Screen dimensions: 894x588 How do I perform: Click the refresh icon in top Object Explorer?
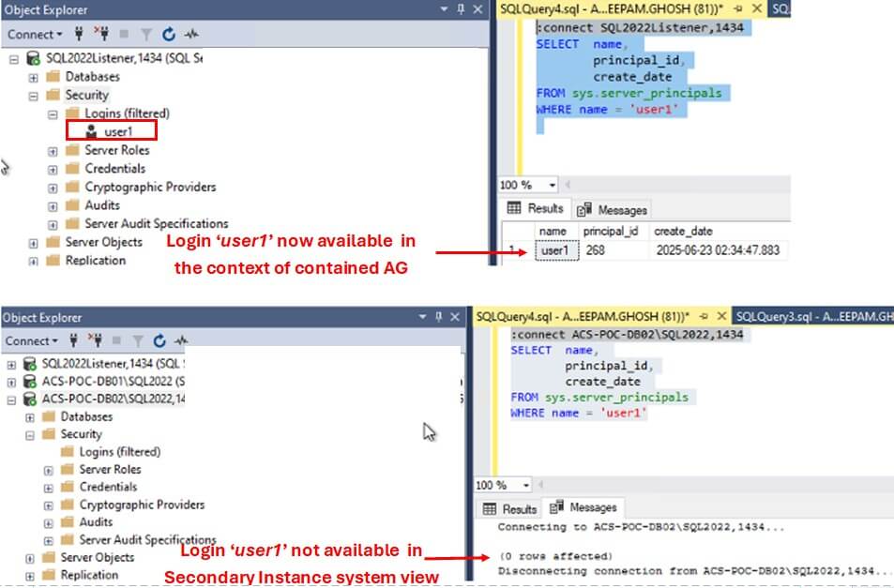[x=168, y=35]
